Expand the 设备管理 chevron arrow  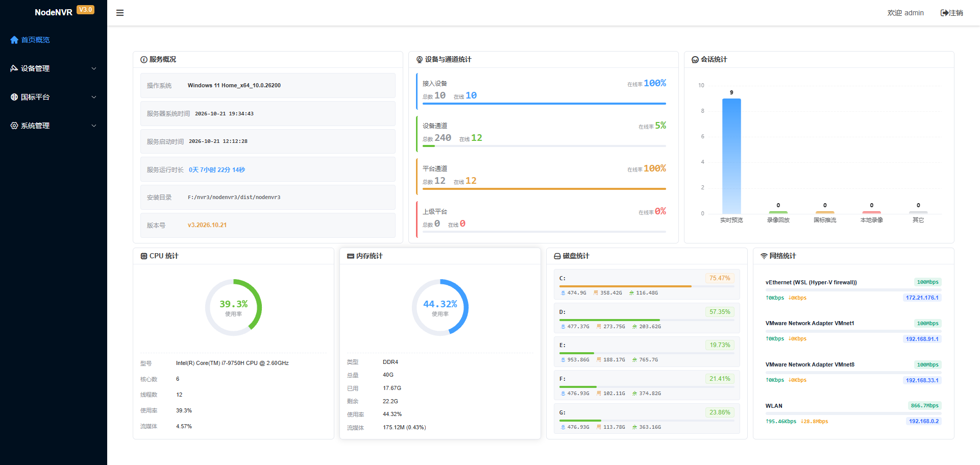click(94, 68)
